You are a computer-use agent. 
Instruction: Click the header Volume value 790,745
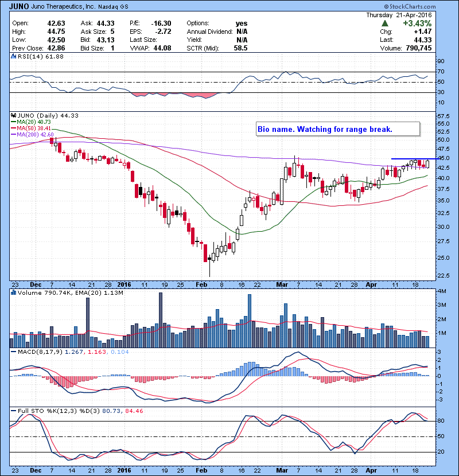(419, 48)
